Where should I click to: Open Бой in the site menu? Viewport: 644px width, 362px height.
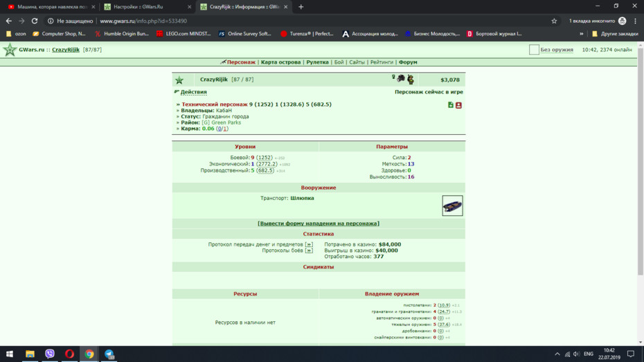click(x=339, y=62)
